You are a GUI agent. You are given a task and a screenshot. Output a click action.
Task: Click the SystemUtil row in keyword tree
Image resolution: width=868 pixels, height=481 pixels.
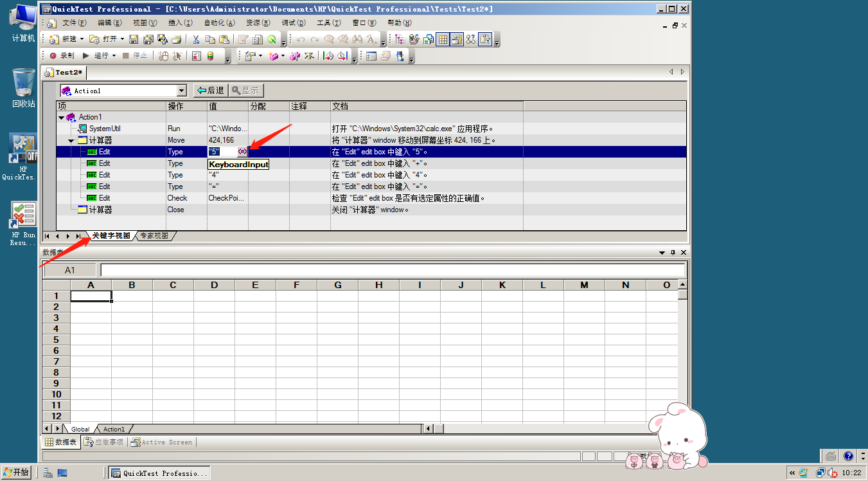[105, 129]
